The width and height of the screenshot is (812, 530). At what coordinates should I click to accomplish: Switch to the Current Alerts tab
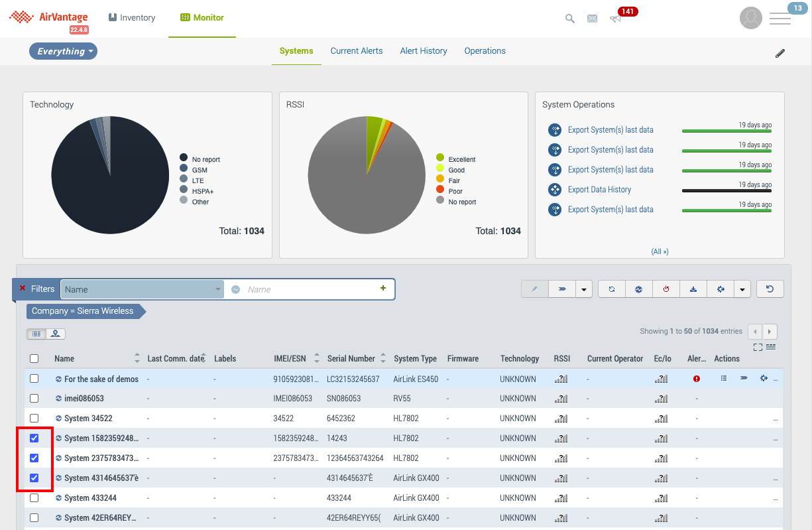[x=357, y=51]
